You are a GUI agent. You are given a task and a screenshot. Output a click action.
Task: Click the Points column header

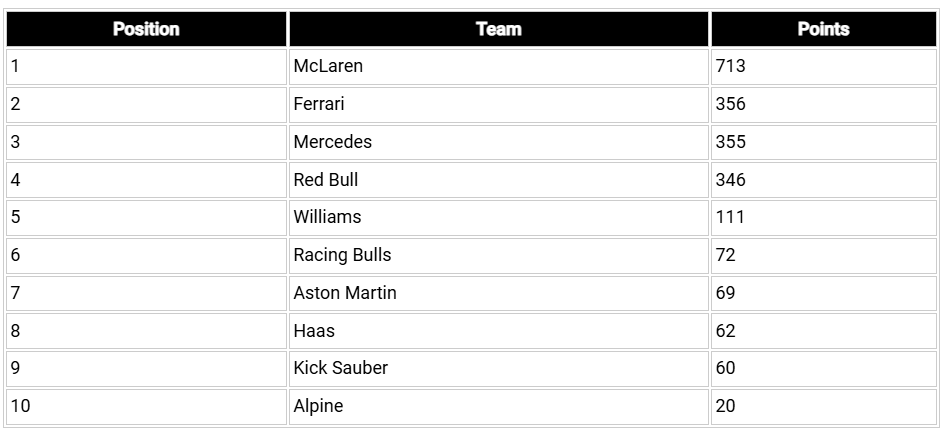click(x=823, y=29)
